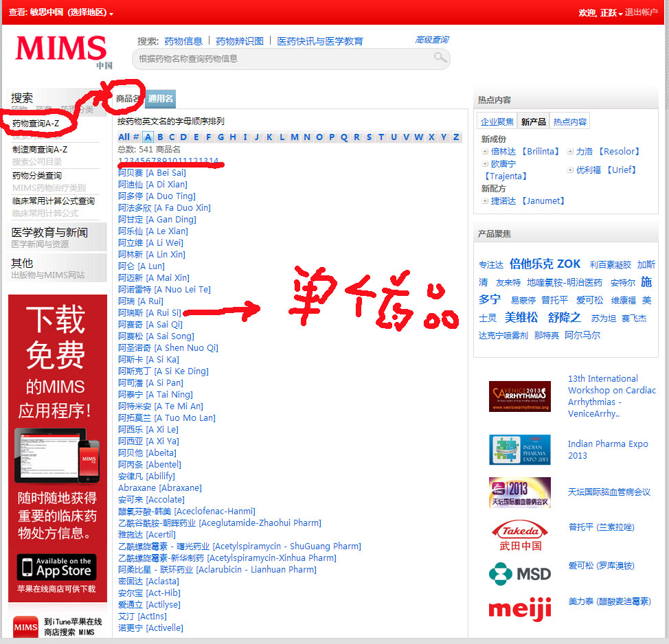Open 乙酰谷酰胺-朝晖药业 entry
Viewport: 669px width, 644px height.
(220, 523)
